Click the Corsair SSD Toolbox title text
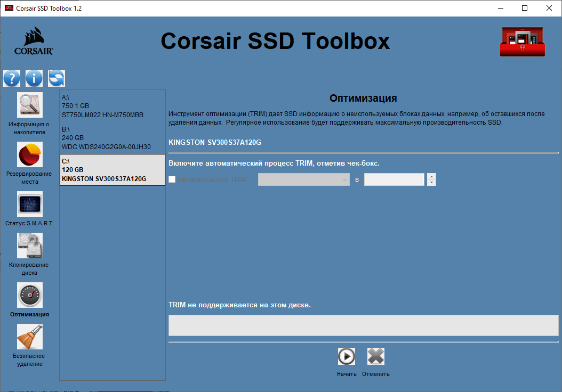 tap(275, 41)
